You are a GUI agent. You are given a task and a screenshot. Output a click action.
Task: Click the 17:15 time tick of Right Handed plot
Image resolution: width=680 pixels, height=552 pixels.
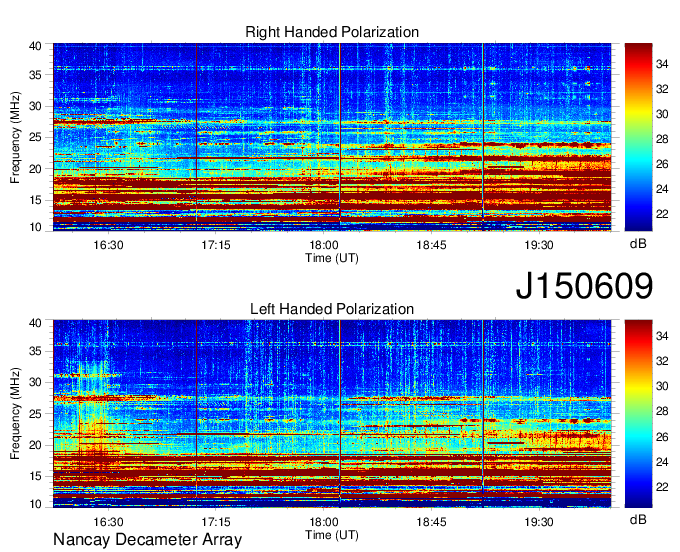click(x=216, y=245)
